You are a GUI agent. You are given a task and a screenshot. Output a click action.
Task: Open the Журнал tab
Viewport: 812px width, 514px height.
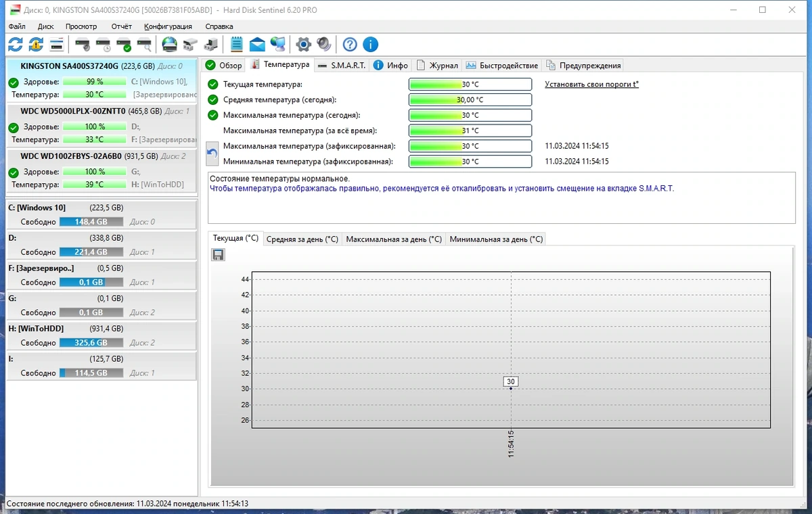pyautogui.click(x=437, y=66)
